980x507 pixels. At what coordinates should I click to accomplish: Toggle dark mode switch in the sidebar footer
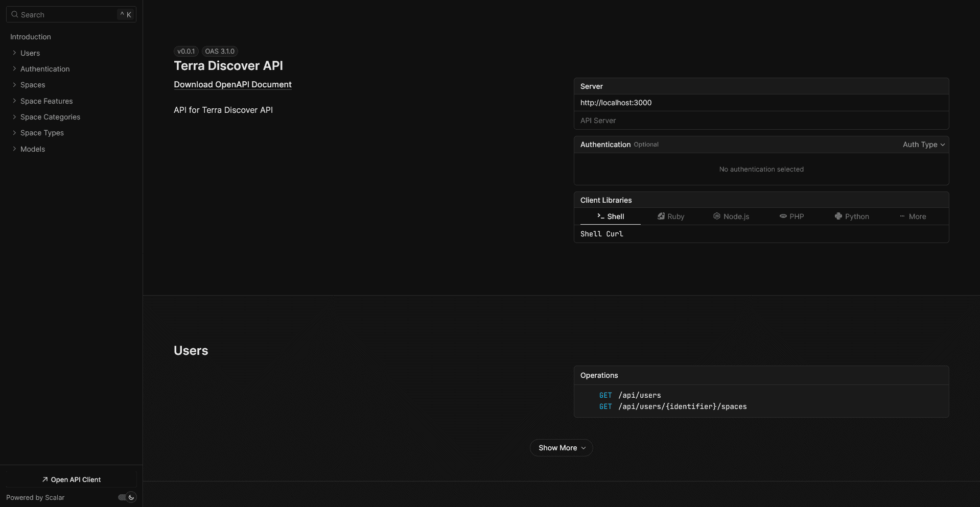click(127, 497)
